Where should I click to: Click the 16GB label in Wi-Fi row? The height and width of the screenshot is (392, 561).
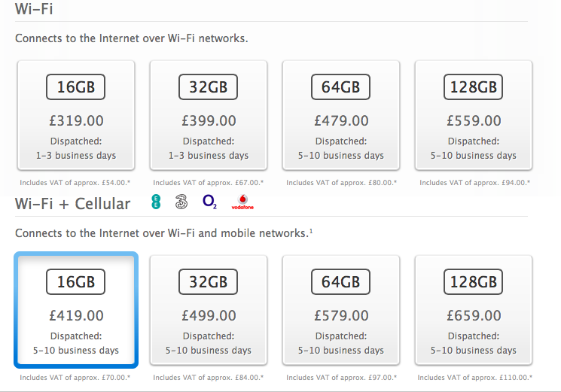click(76, 87)
